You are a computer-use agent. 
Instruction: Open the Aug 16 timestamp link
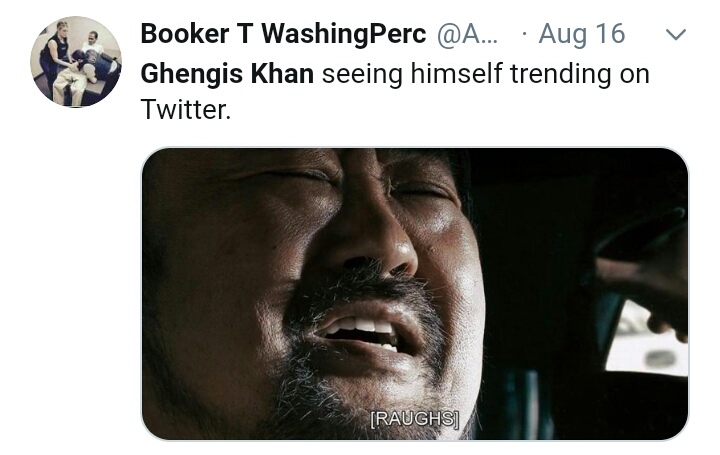coord(582,34)
